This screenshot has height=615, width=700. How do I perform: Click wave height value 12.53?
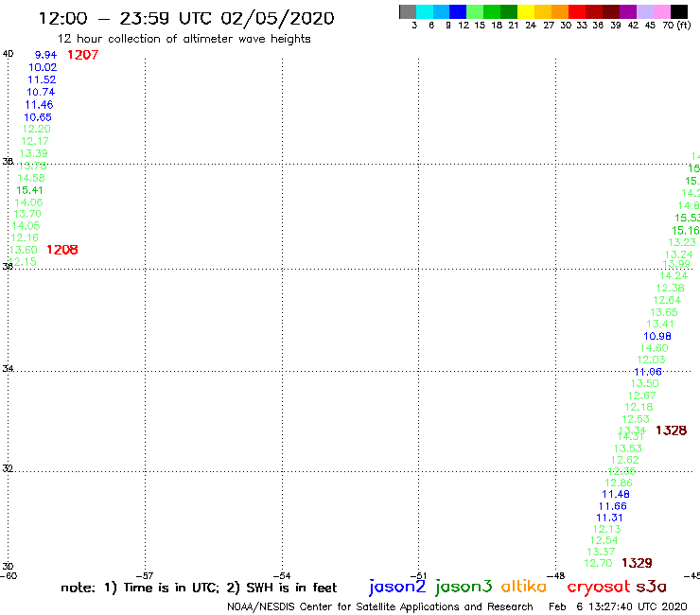(x=636, y=419)
